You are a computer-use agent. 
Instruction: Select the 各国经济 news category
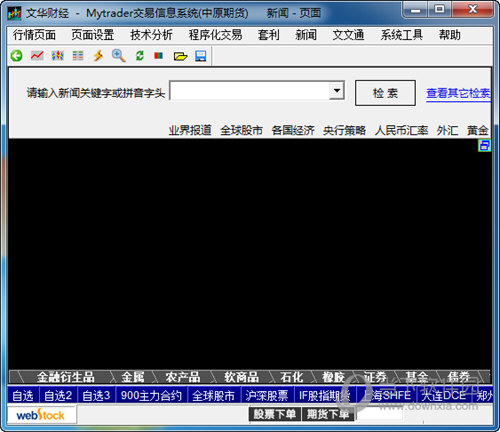pos(293,130)
